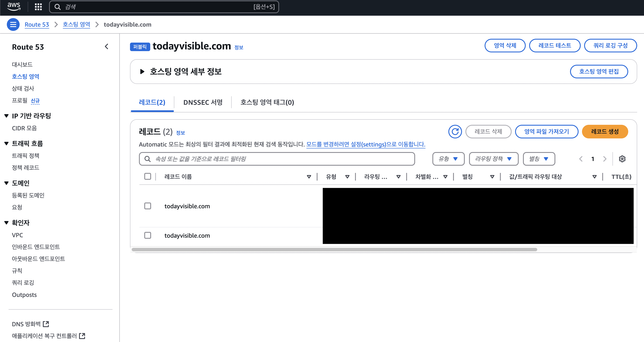The image size is (644, 342).
Task: Click the AWS logo home icon
Action: coord(14,7)
